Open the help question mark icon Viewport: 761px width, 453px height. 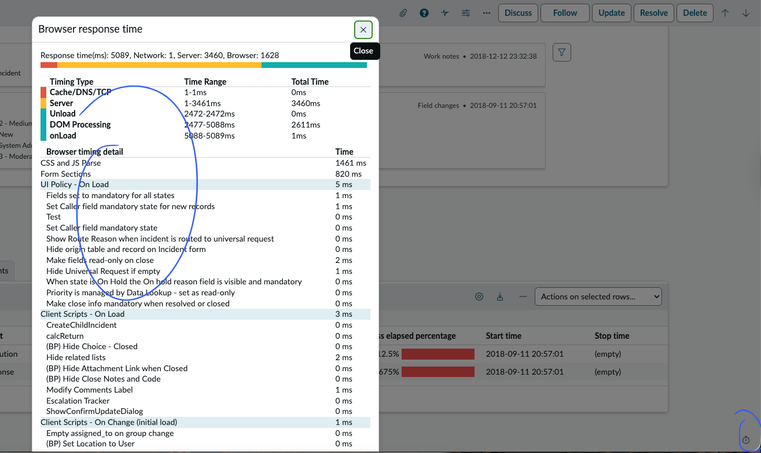point(424,13)
